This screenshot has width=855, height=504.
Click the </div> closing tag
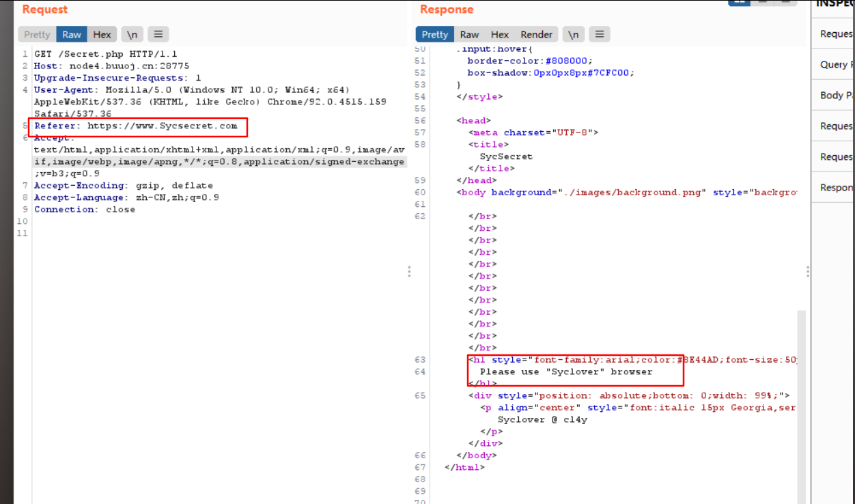tap(486, 444)
